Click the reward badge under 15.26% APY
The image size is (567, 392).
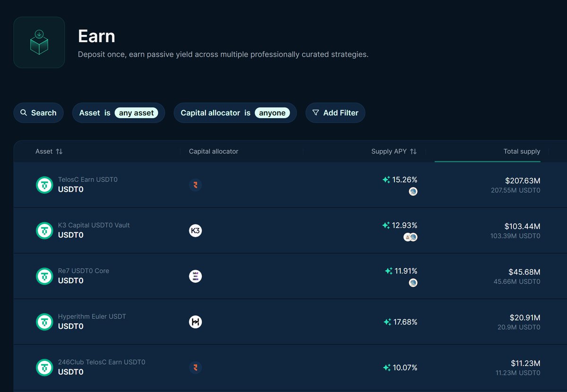[413, 191]
